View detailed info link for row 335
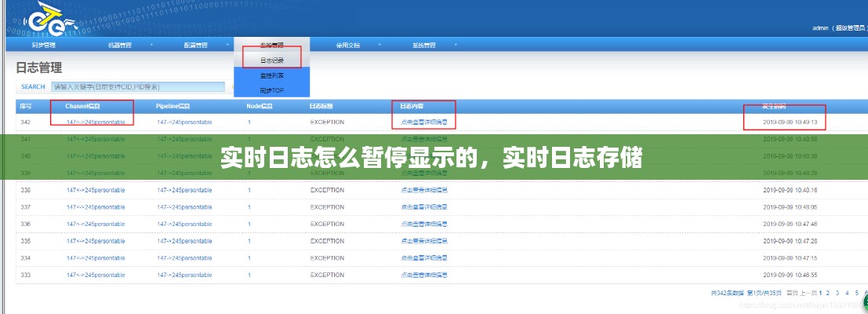The width and height of the screenshot is (868, 314). pyautogui.click(x=424, y=241)
